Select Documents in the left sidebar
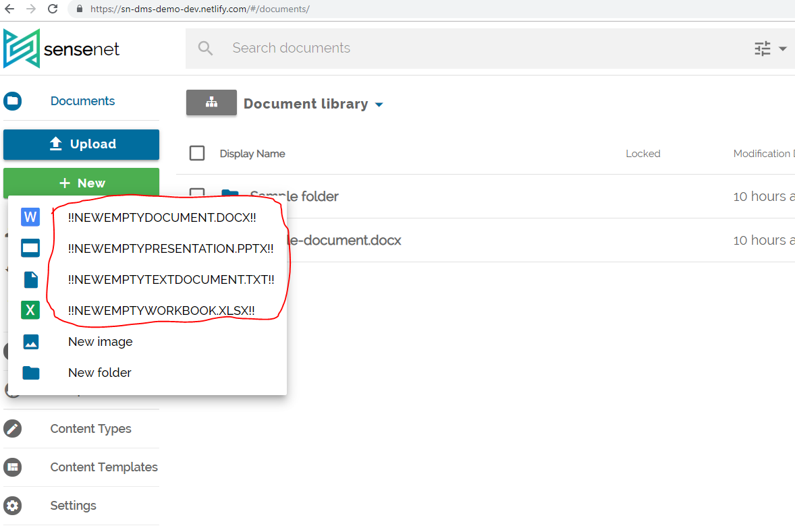The height and width of the screenshot is (532, 795). [82, 100]
